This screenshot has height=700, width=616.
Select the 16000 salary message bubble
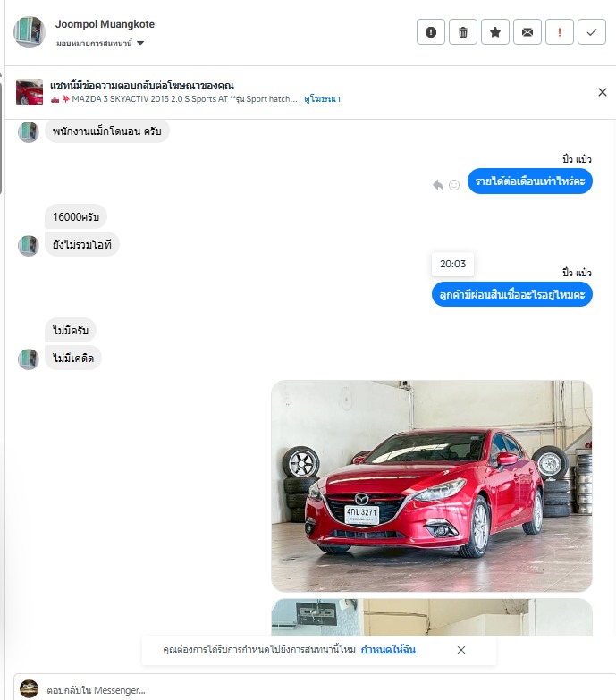(76, 217)
